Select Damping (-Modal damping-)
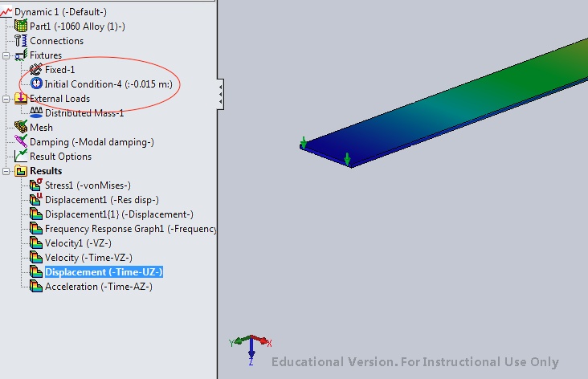This screenshot has width=588, height=379. [92, 142]
